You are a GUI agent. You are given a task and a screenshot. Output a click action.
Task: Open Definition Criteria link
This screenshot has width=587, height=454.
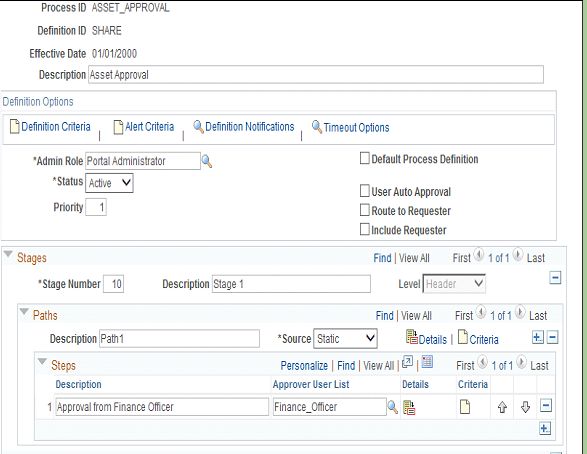click(56, 127)
